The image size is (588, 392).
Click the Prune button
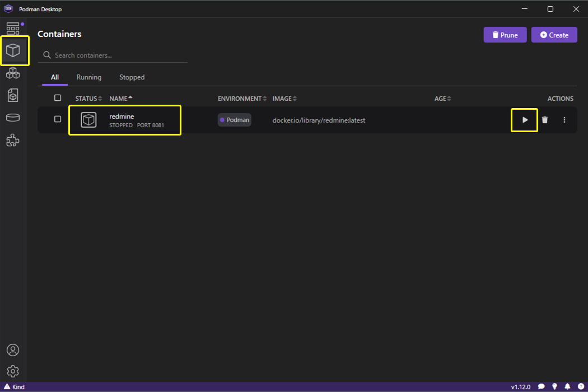point(505,35)
